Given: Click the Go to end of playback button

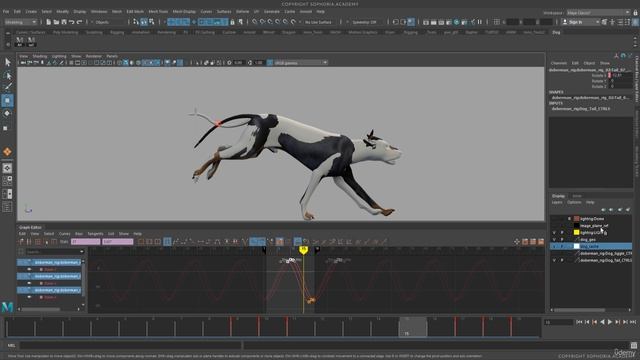Looking at the screenshot, I should pos(633,322).
